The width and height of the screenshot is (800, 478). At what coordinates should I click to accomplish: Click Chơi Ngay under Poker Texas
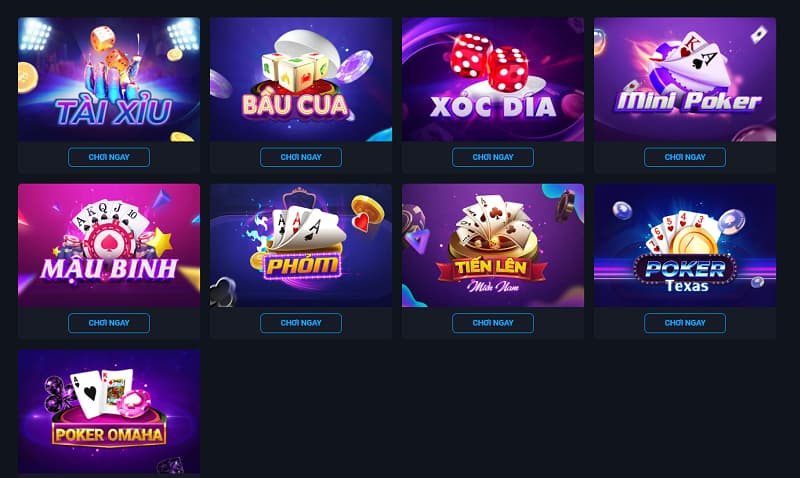tap(685, 323)
